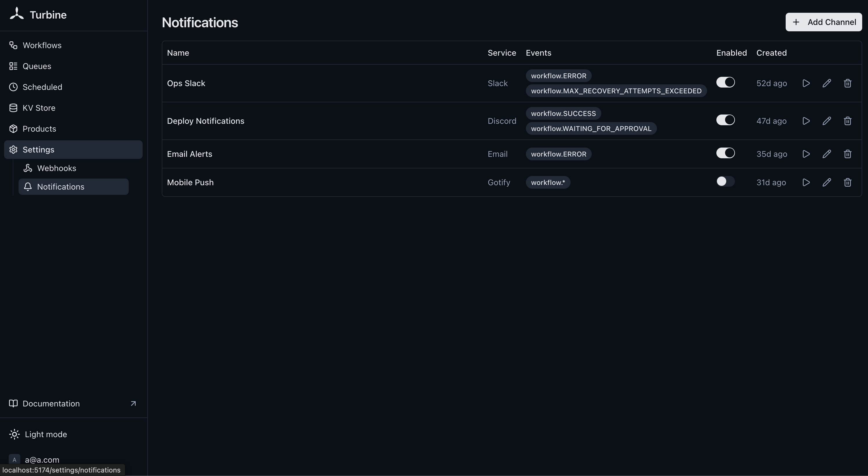Click the Mobile Push channel name
Image resolution: width=868 pixels, height=476 pixels.
click(190, 182)
